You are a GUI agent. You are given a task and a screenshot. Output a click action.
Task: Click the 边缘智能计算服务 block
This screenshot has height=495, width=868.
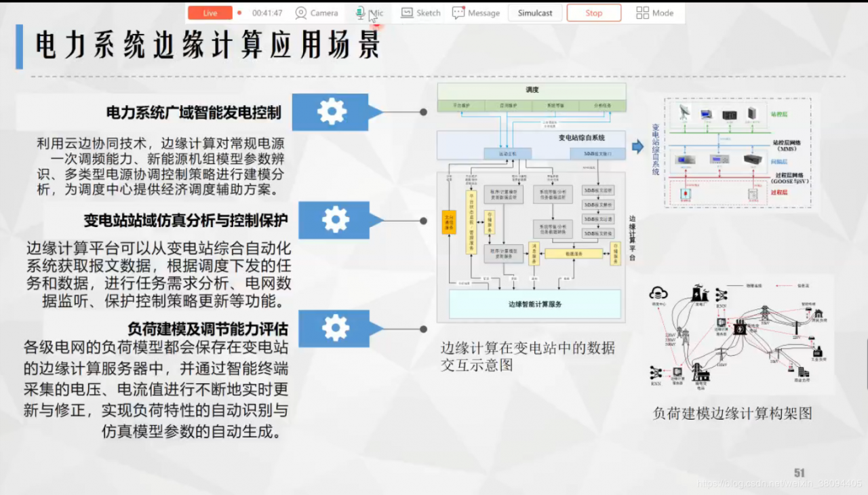(535, 304)
